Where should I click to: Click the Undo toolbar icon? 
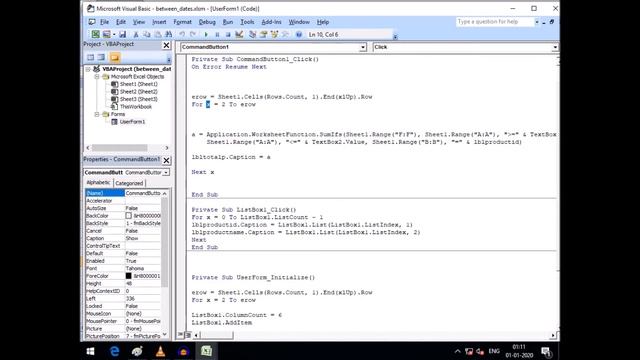click(x=182, y=35)
